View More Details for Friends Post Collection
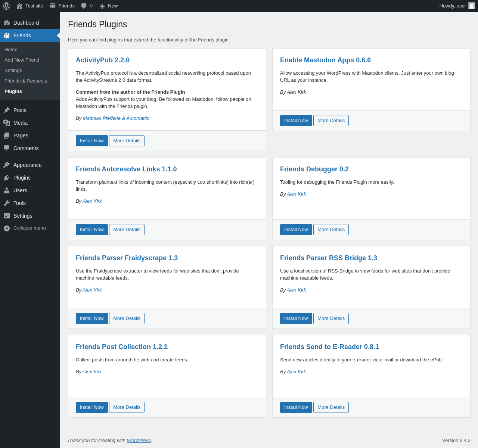The image size is (478, 448). coord(127,407)
